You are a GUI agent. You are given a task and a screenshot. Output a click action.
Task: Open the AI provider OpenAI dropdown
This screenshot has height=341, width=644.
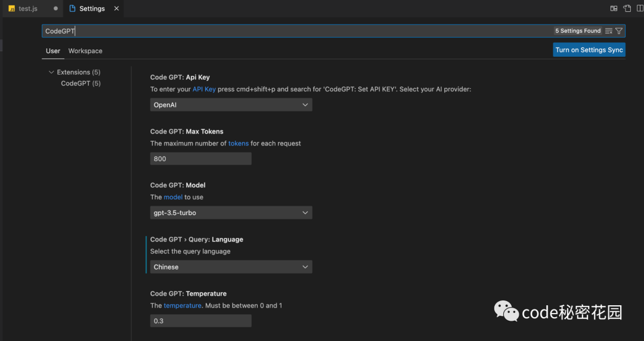pyautogui.click(x=231, y=105)
